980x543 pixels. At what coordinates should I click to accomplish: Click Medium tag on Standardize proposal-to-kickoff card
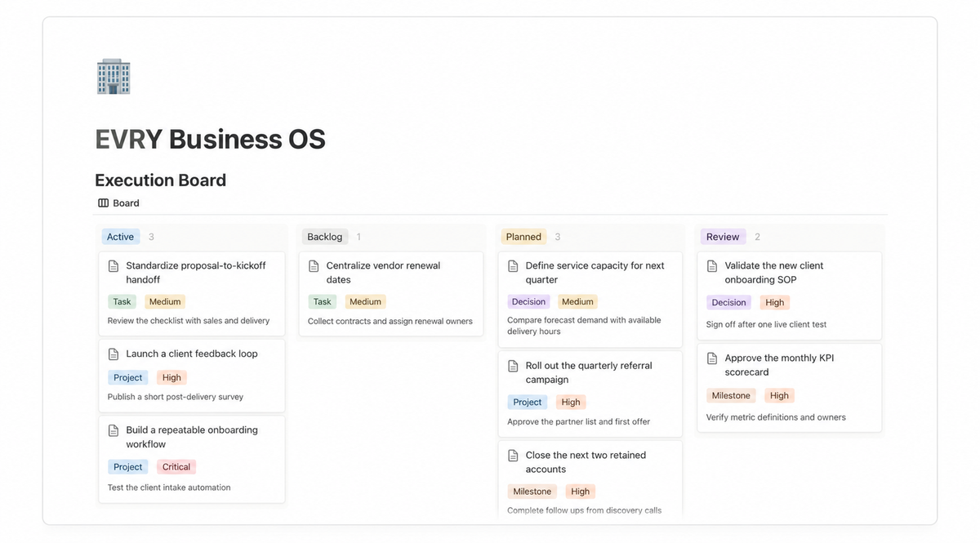coord(165,302)
